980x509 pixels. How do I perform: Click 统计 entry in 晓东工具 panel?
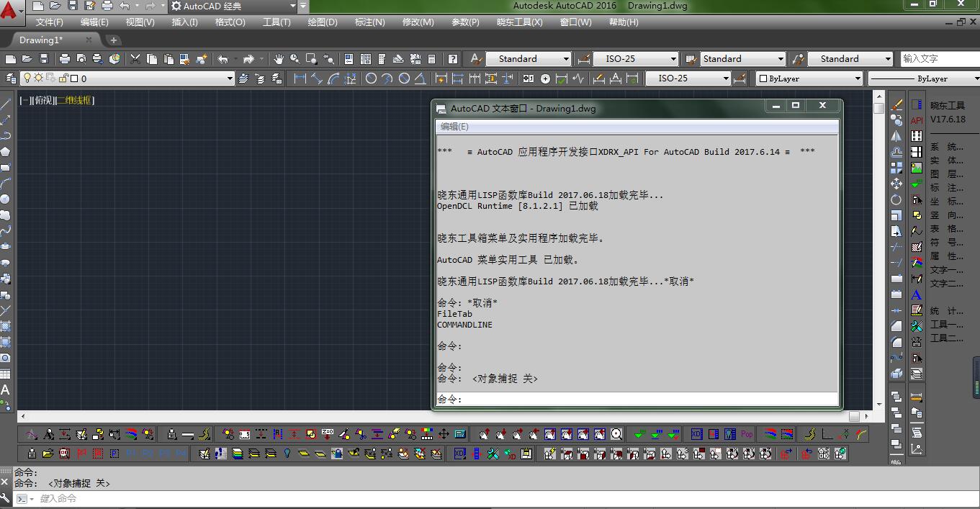947,311
